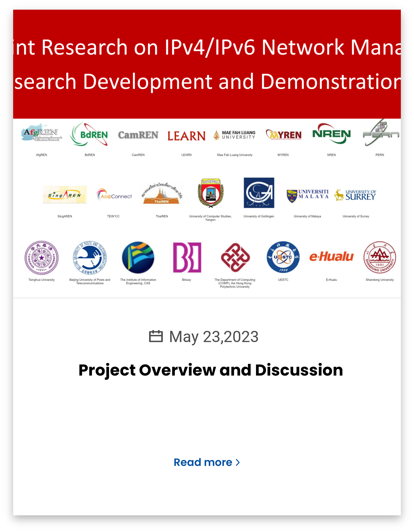The image size is (414, 532).
Task: Click 'The Department of Computing (COMP)' caption
Action: tap(235, 283)
